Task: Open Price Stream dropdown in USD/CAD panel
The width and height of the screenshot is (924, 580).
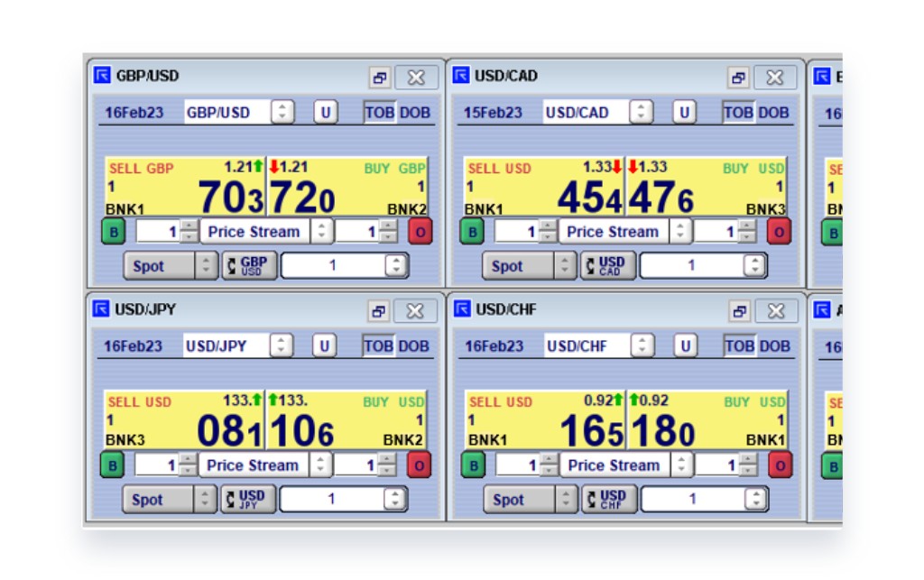Action: (x=681, y=232)
